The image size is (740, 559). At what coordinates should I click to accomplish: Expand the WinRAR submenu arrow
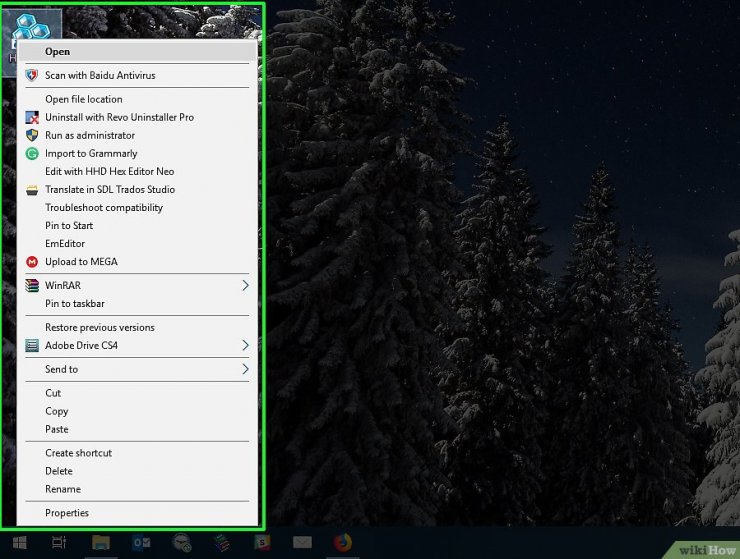pos(245,285)
